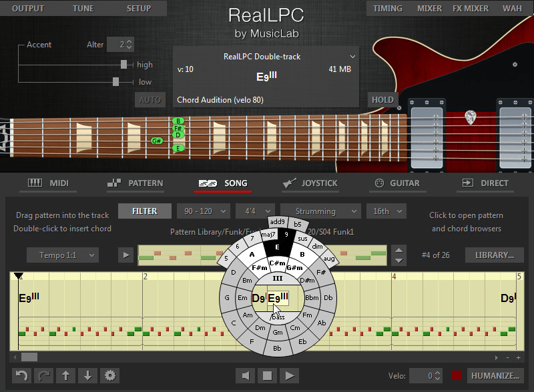Click the HUMANIZE button
This screenshot has width=534, height=392.
[x=496, y=375]
